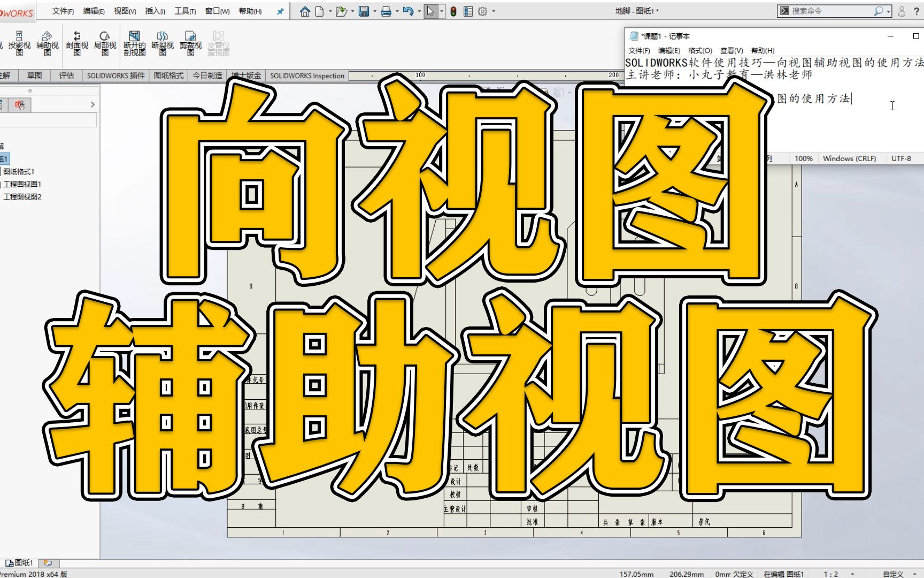Open SOLIDWORKS help question mark icon
924x578 pixels.
(917, 11)
